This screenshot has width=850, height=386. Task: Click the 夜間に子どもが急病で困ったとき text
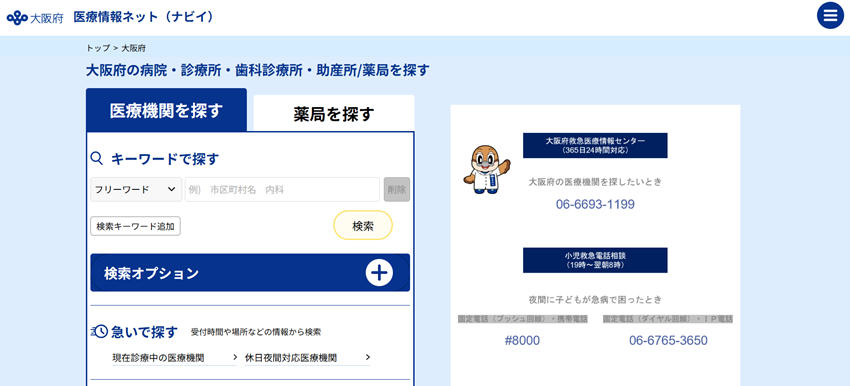[x=595, y=299]
